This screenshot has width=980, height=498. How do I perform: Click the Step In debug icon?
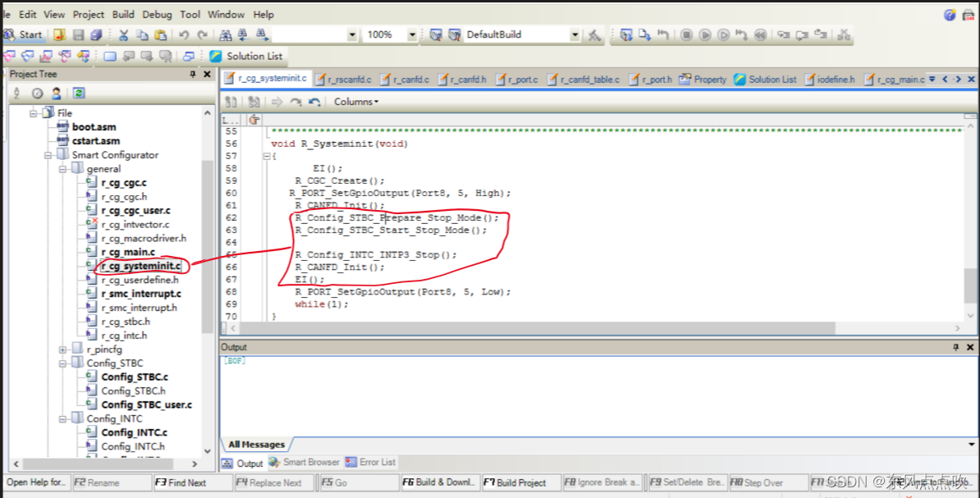(784, 35)
